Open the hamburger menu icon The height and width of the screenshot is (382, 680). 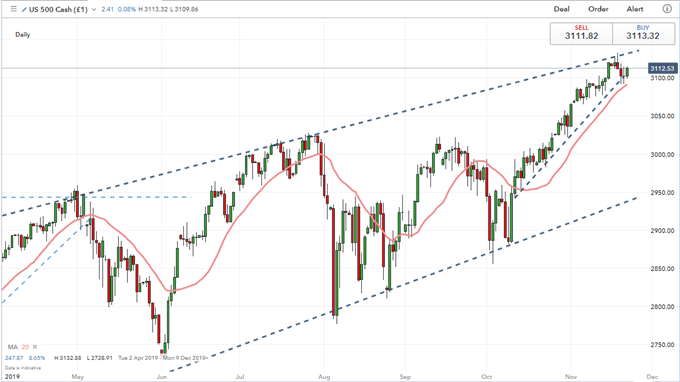tap(13, 9)
